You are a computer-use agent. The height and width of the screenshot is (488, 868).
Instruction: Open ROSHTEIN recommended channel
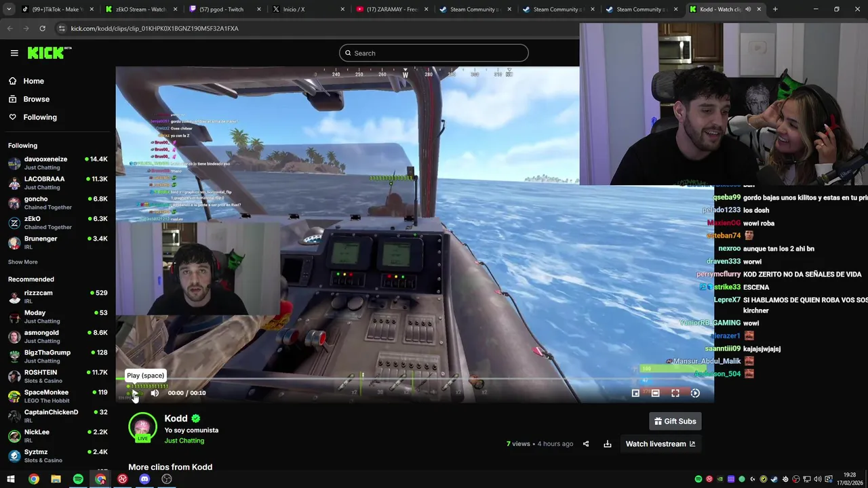point(58,376)
